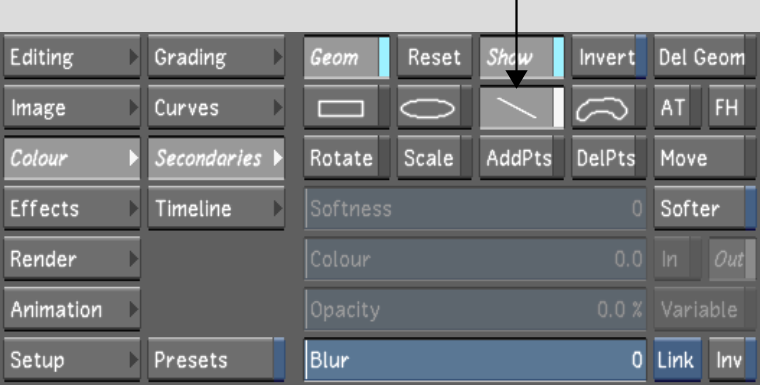The height and width of the screenshot is (385, 760).
Task: Toggle the Show option off
Action: 522,57
